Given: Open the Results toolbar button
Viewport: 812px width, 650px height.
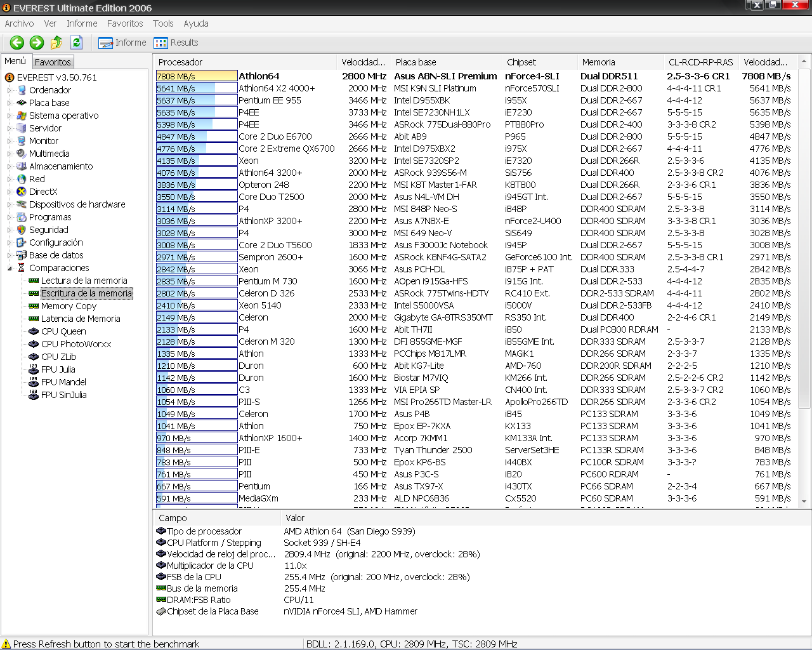Looking at the screenshot, I should click(x=176, y=43).
